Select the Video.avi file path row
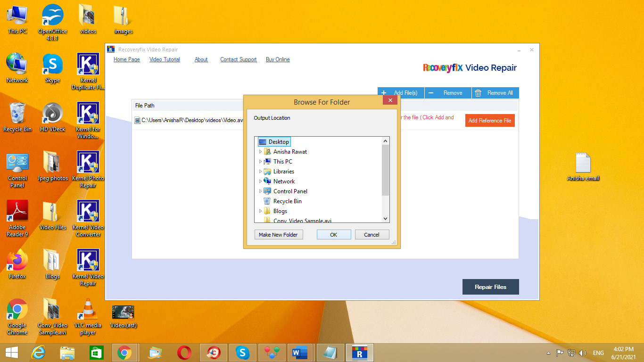Screen dimensions: 644x362 [x=325, y=120]
